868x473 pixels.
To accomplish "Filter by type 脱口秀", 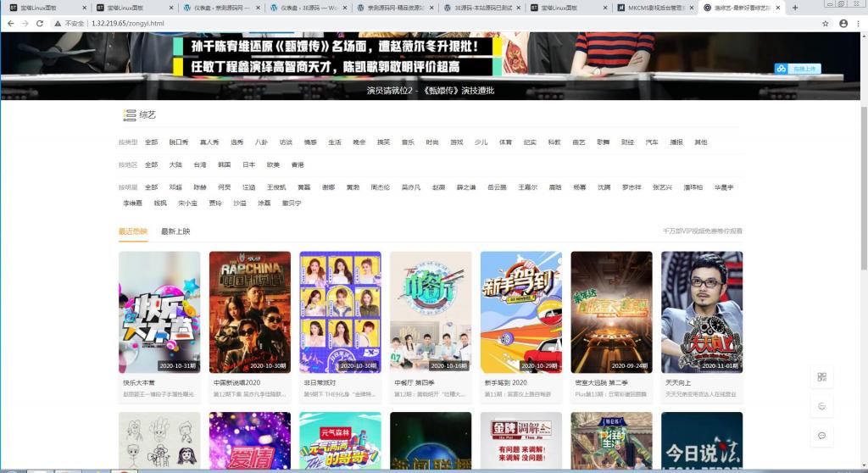I will point(179,142).
